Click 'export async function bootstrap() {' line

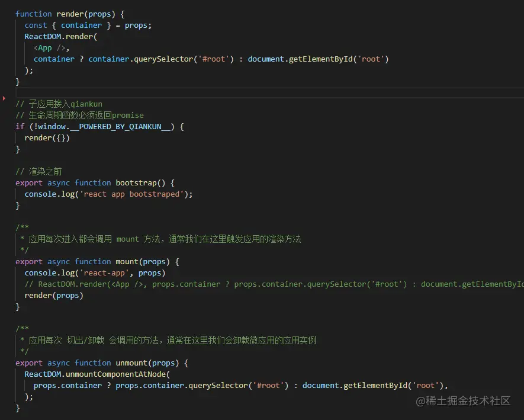coord(95,183)
